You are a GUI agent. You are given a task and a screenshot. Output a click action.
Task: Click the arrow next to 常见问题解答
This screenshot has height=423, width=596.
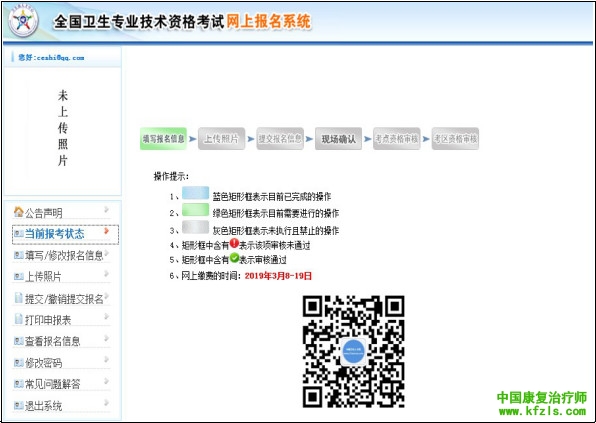point(106,381)
